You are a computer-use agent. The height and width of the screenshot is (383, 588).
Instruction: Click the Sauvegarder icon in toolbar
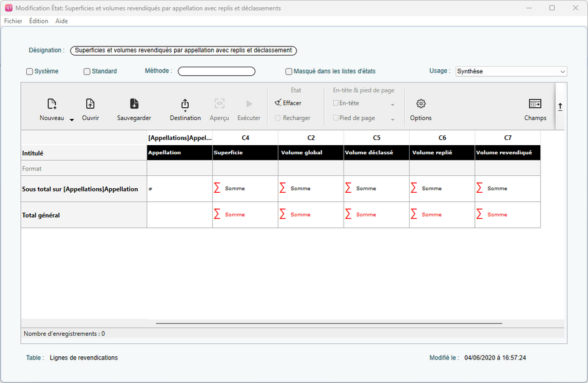pyautogui.click(x=134, y=104)
